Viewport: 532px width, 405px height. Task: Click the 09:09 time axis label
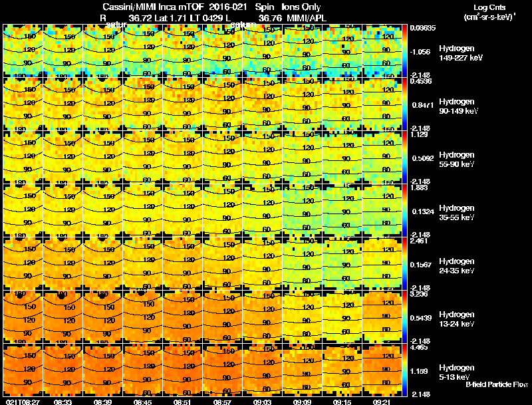[302, 402]
